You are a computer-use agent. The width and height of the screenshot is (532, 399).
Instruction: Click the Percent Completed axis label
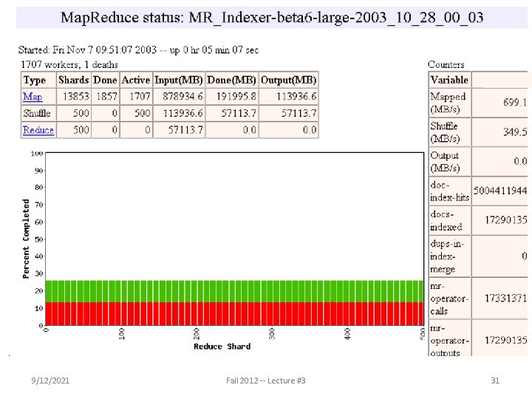(26, 239)
